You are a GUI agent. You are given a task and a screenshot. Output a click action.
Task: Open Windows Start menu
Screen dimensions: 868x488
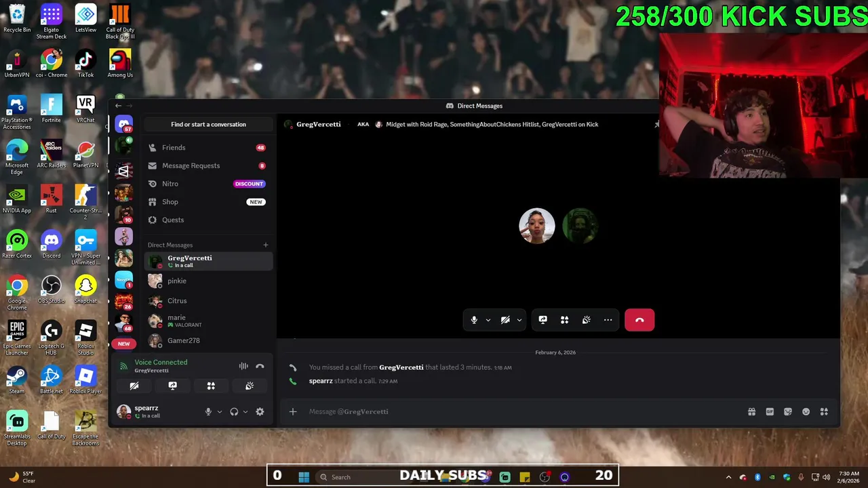304,477
